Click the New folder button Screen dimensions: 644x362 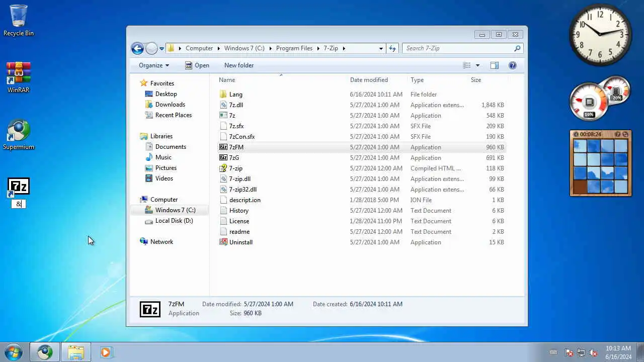(x=239, y=65)
